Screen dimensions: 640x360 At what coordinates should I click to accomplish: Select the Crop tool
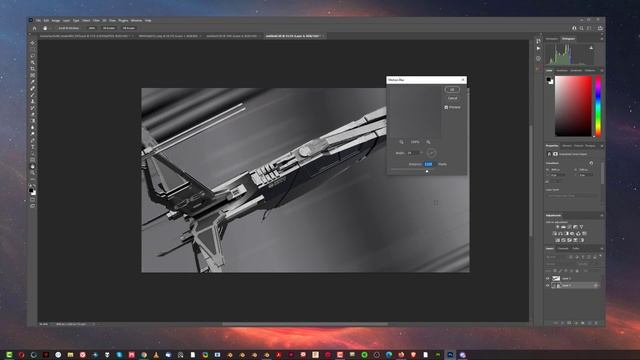pos(33,69)
